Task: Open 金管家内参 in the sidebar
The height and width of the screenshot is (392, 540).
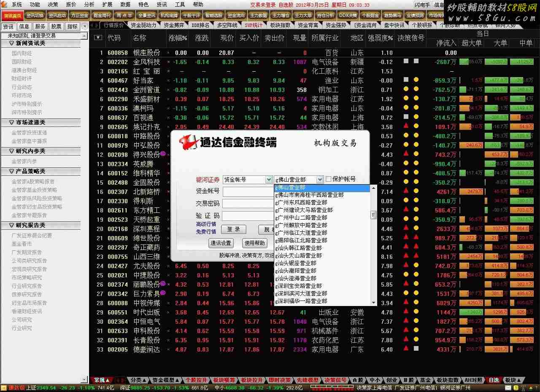Action: pos(24,161)
